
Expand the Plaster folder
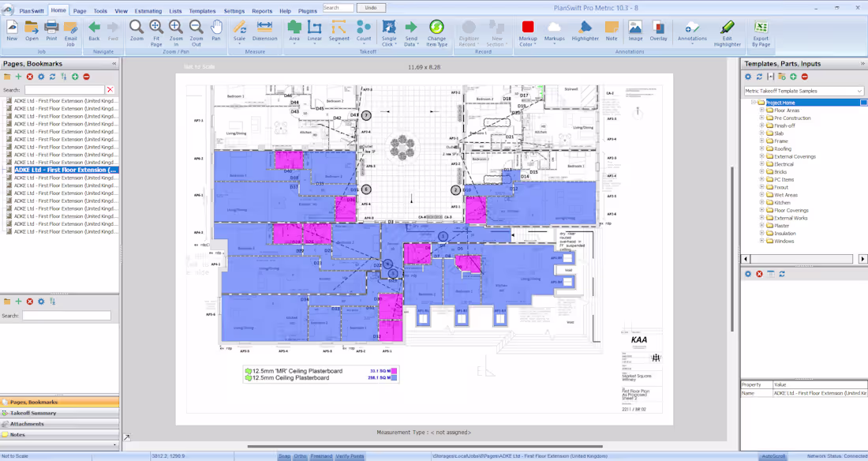761,226
